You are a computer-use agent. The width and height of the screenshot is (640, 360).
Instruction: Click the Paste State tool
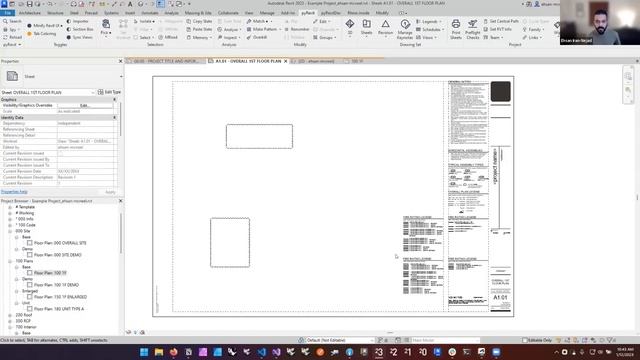(199, 29)
